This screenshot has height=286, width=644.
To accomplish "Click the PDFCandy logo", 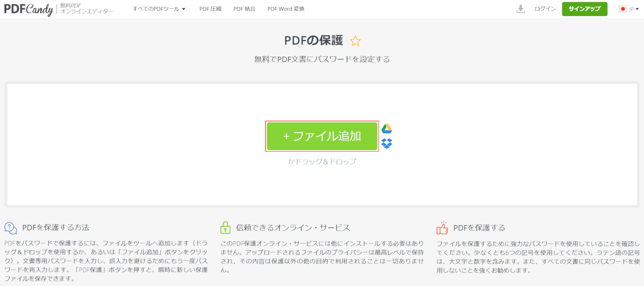I will pyautogui.click(x=29, y=9).
